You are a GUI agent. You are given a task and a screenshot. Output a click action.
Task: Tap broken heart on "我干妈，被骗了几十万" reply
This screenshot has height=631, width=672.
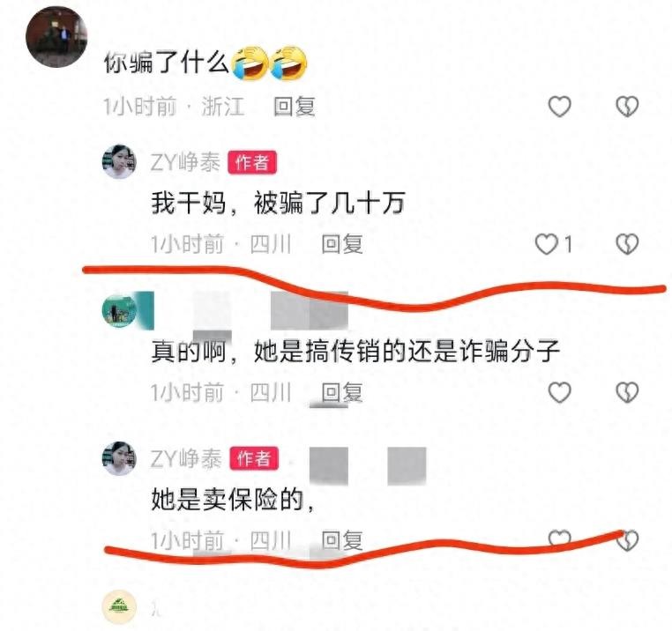pyautogui.click(x=627, y=244)
